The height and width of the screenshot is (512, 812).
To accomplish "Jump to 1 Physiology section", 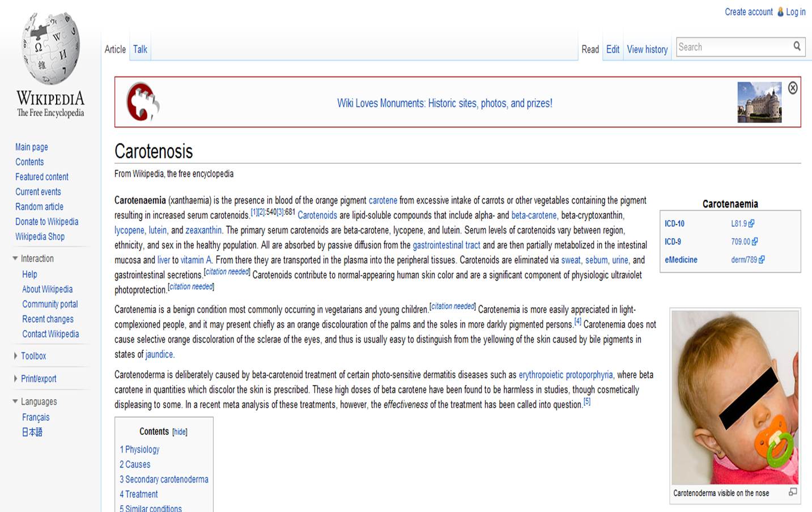I will pos(139,450).
